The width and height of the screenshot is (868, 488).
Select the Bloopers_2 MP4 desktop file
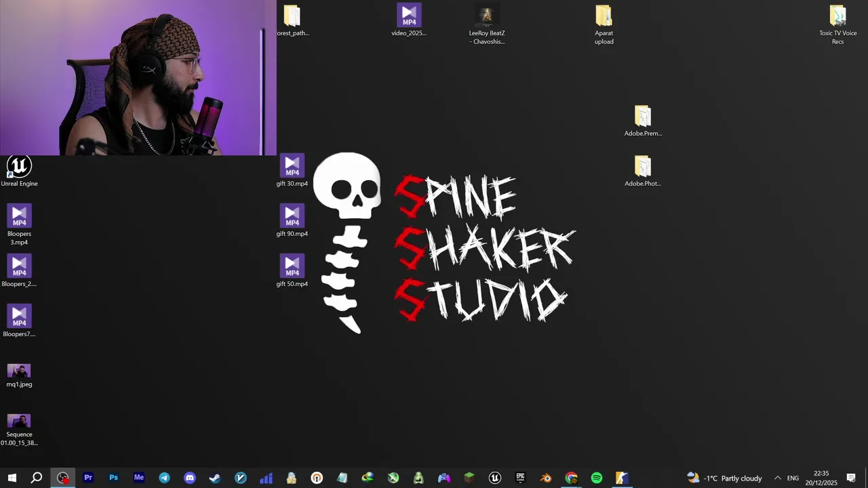point(19,272)
